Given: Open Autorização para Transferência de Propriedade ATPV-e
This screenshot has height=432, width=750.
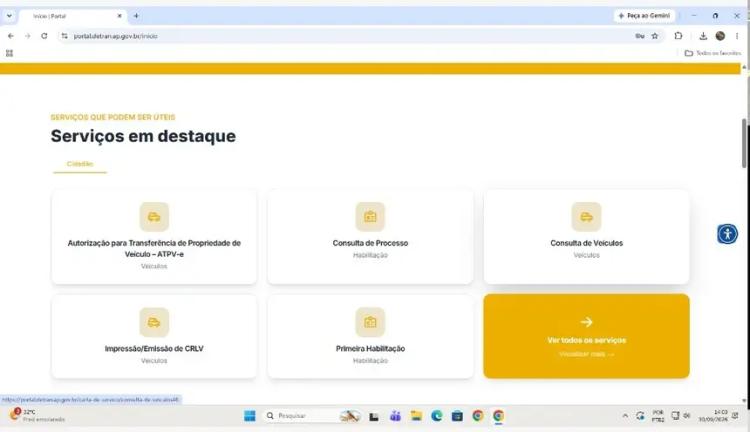Looking at the screenshot, I should pyautogui.click(x=154, y=237).
